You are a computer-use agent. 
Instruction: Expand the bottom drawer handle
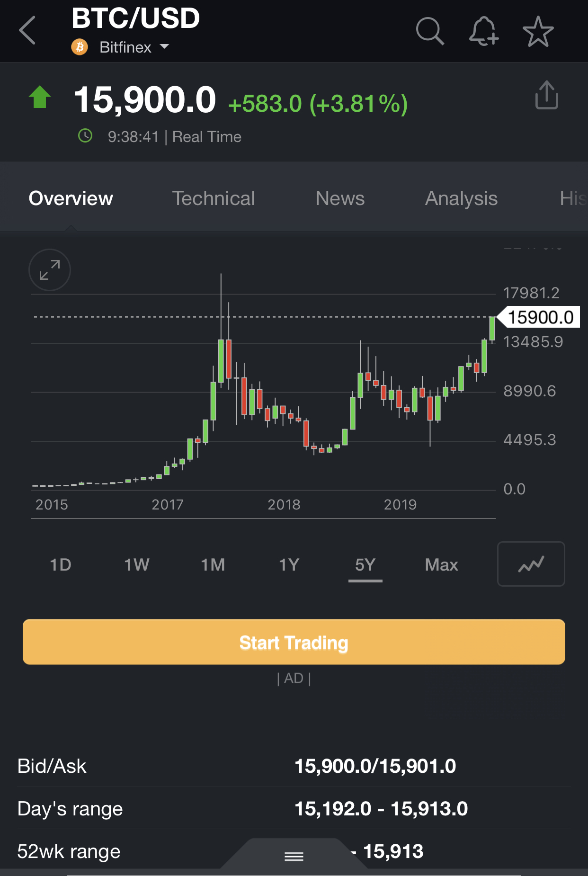click(294, 856)
